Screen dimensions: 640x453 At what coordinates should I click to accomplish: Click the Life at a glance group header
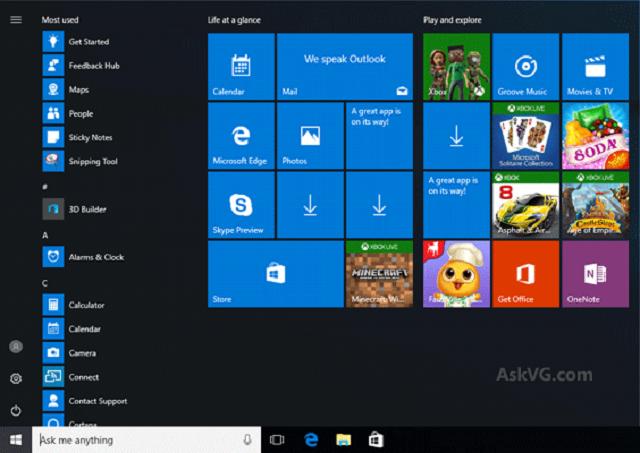[234, 20]
